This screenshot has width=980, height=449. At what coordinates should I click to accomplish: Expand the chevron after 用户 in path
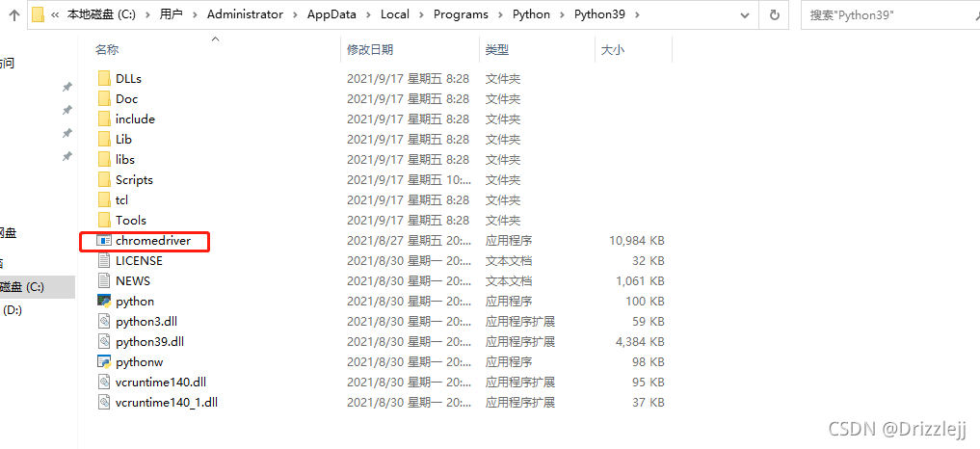point(195,14)
